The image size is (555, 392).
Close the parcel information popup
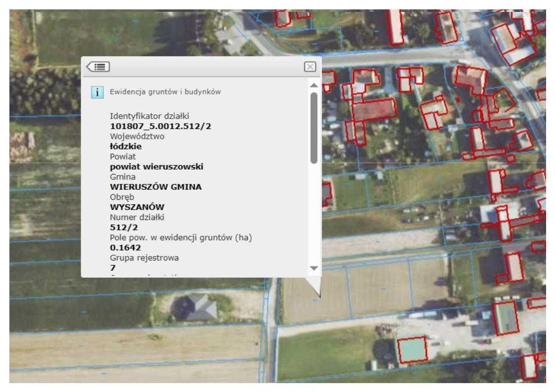pyautogui.click(x=310, y=67)
